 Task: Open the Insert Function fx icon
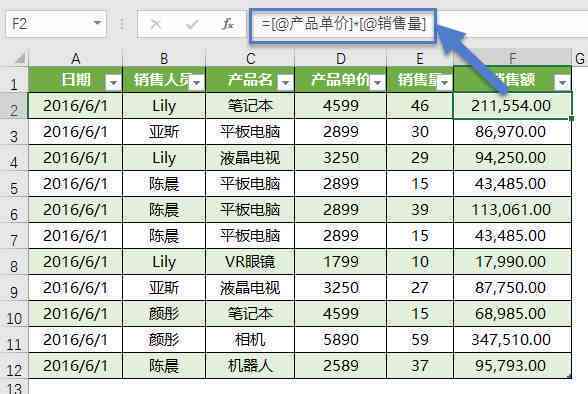[x=227, y=24]
